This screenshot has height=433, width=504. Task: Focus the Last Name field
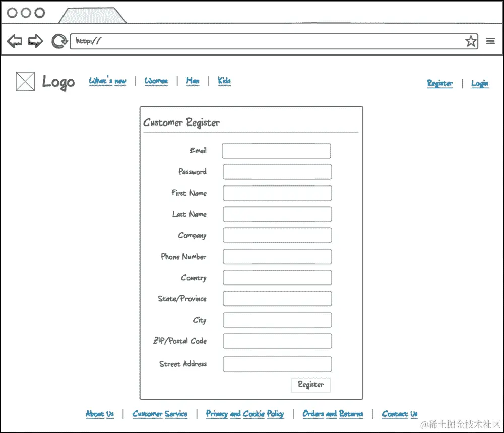(x=277, y=214)
